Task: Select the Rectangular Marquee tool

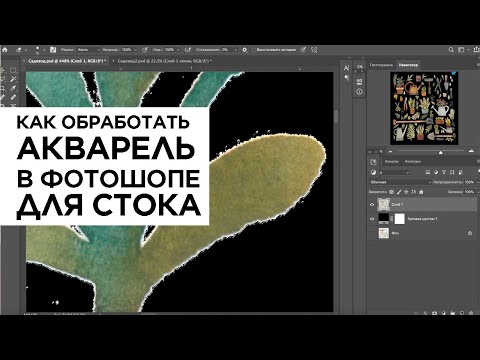Action: 13,70
